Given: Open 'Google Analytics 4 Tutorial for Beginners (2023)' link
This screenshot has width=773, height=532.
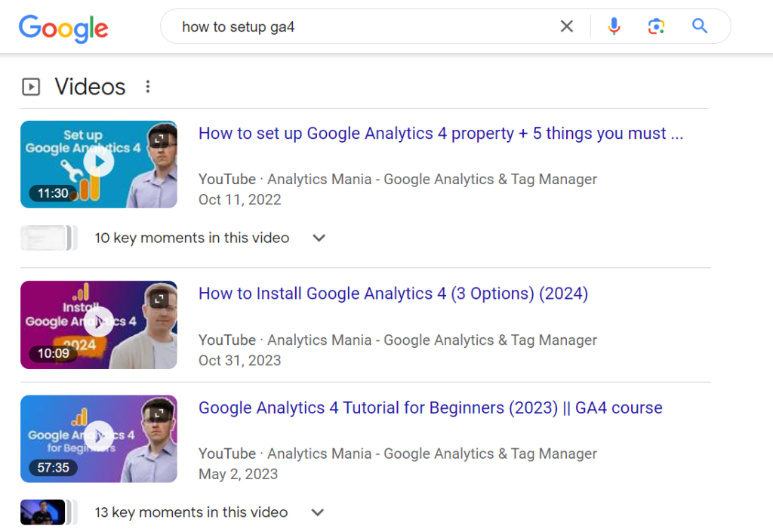Looking at the screenshot, I should pos(430,407).
